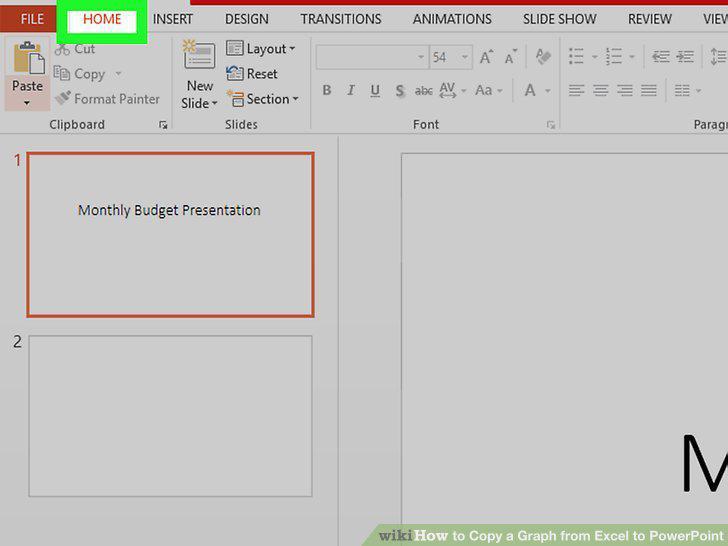Toggle Strikethrough formatting
728x546 pixels.
(x=423, y=90)
